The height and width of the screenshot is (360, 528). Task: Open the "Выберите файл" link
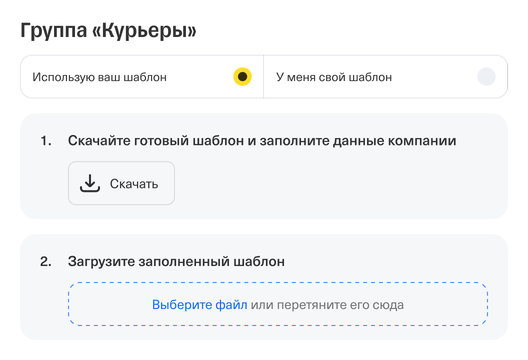click(x=200, y=305)
